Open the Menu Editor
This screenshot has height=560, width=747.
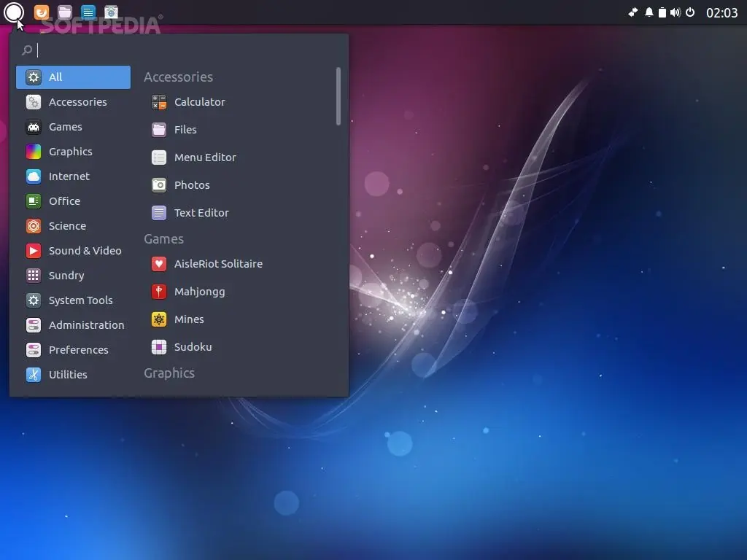[205, 157]
